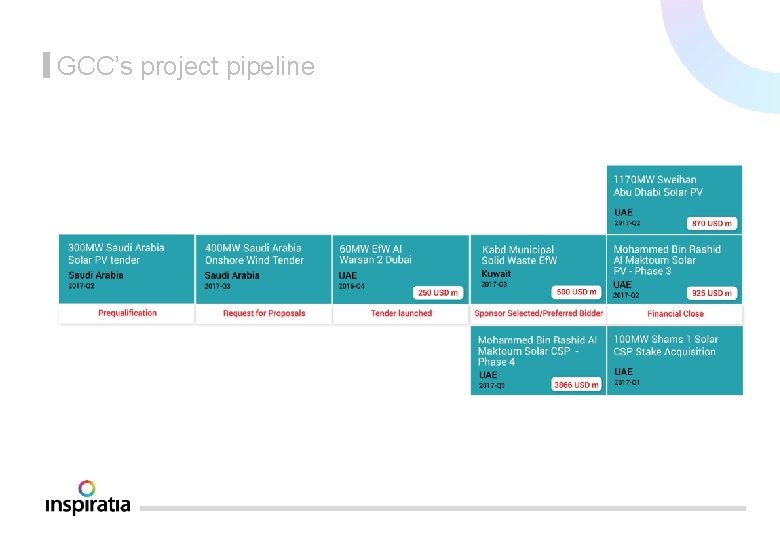Open the 60MW EfW Al Warsan 2 Dubai card
Screen dimensions: 780x540
pos(400,269)
